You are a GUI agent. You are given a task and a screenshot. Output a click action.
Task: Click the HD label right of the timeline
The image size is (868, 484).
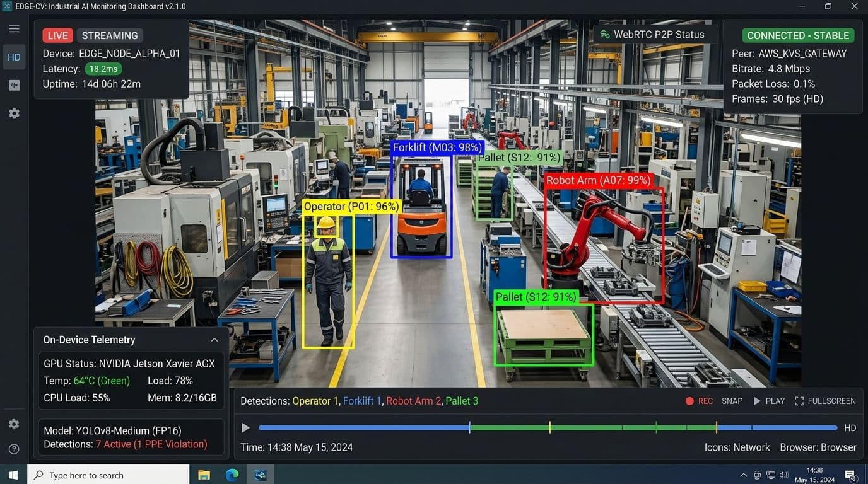(x=850, y=428)
